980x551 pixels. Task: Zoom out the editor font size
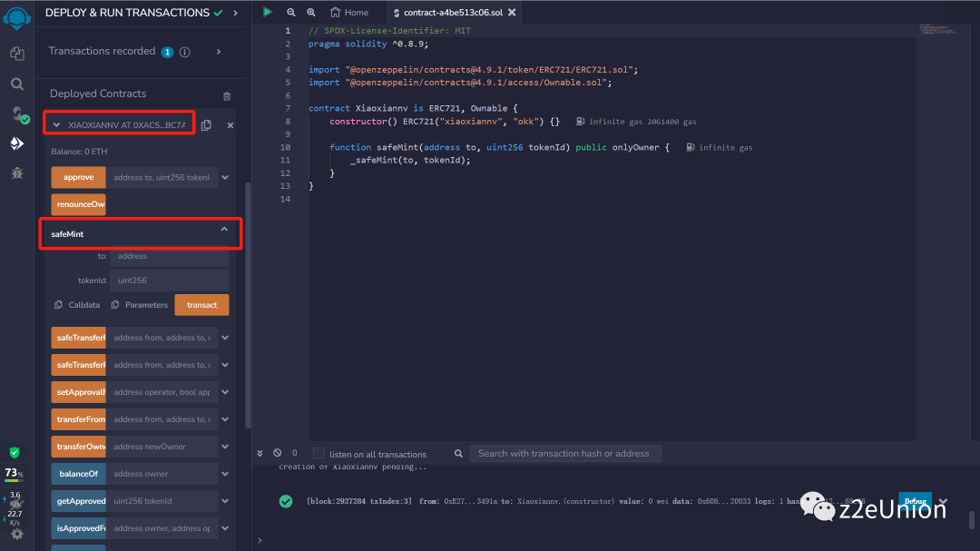[x=291, y=12]
